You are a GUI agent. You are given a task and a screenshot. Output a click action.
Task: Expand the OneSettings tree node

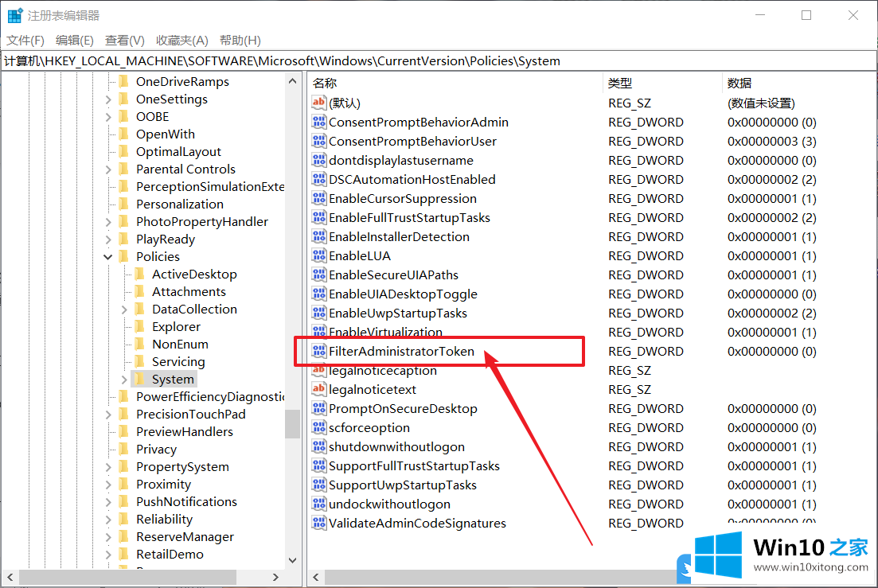tap(108, 99)
